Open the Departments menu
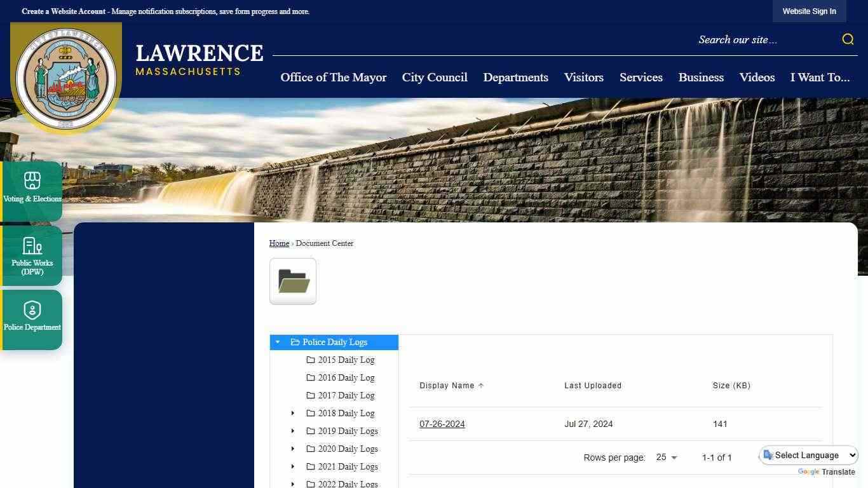 (515, 78)
